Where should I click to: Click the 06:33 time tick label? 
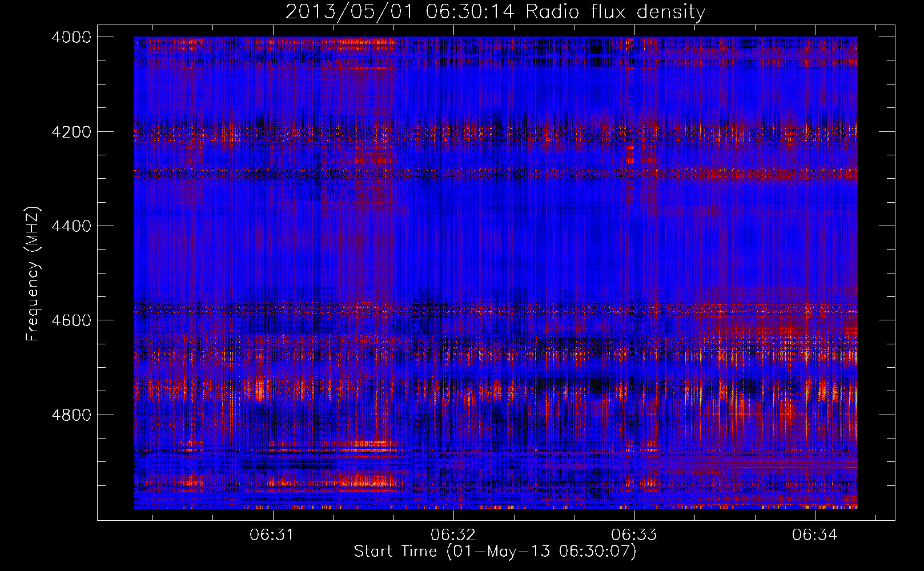coord(634,534)
